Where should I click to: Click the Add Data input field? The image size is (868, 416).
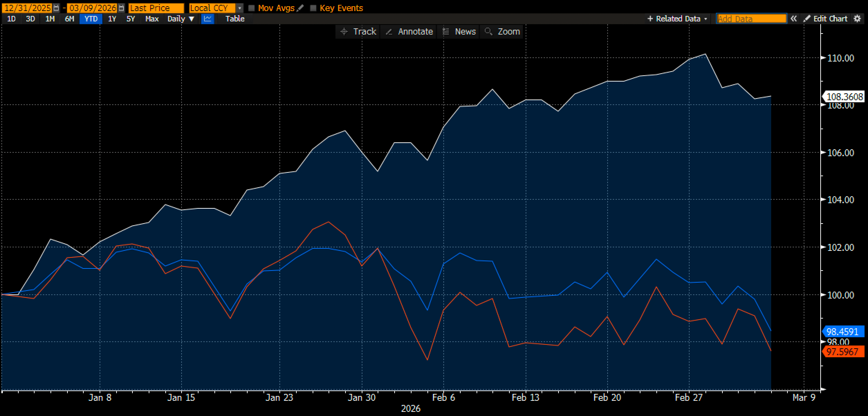tap(751, 19)
